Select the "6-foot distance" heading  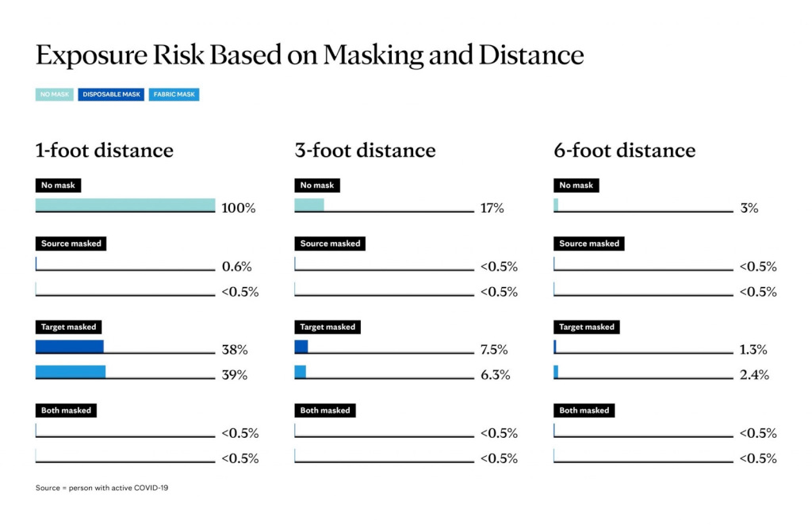tap(624, 150)
